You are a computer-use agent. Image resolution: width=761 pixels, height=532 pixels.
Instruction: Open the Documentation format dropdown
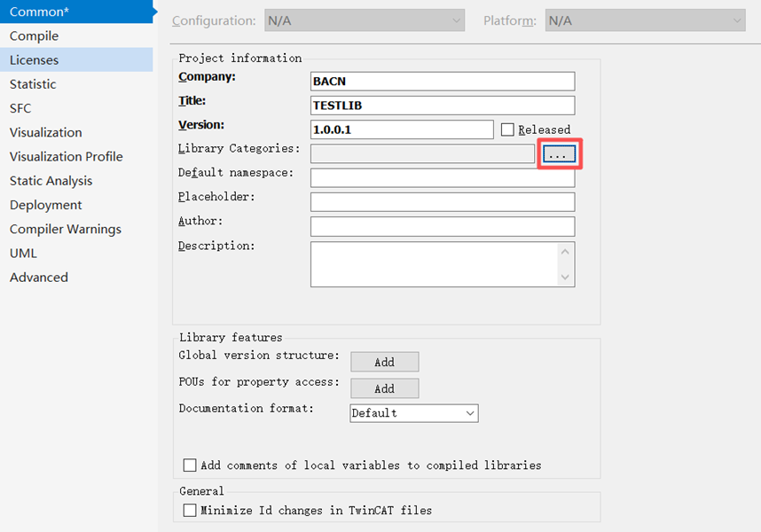point(413,413)
